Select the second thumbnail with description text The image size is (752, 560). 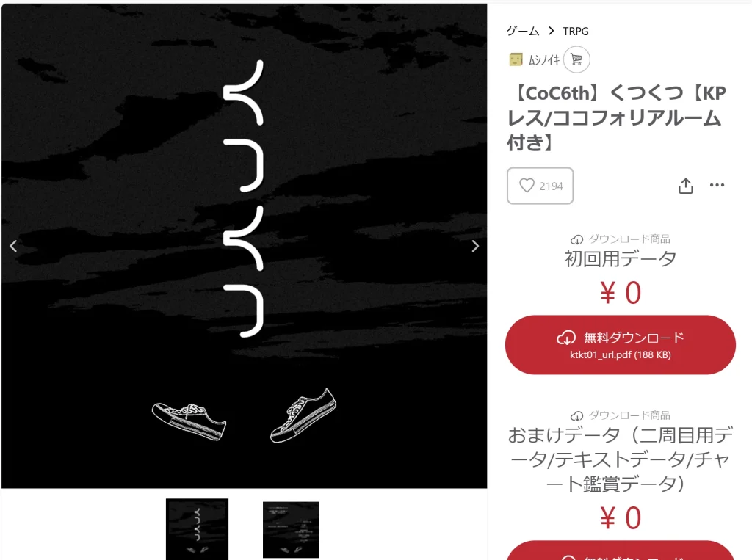[x=291, y=530]
